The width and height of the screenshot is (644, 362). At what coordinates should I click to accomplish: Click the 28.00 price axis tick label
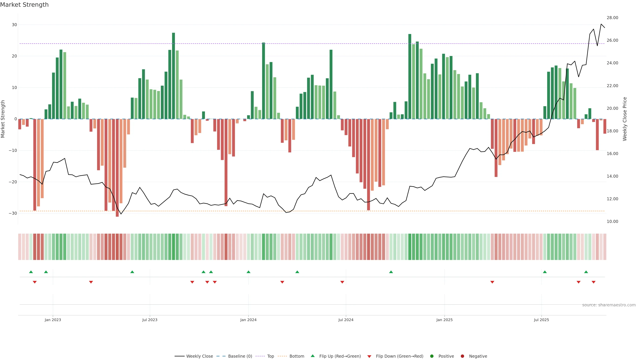click(x=612, y=18)
